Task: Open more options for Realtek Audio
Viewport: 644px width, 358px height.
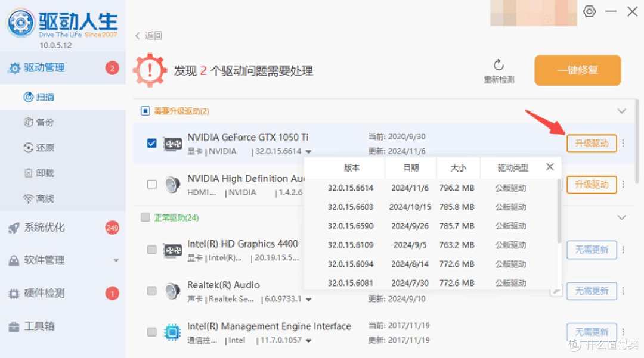Action: (623, 291)
